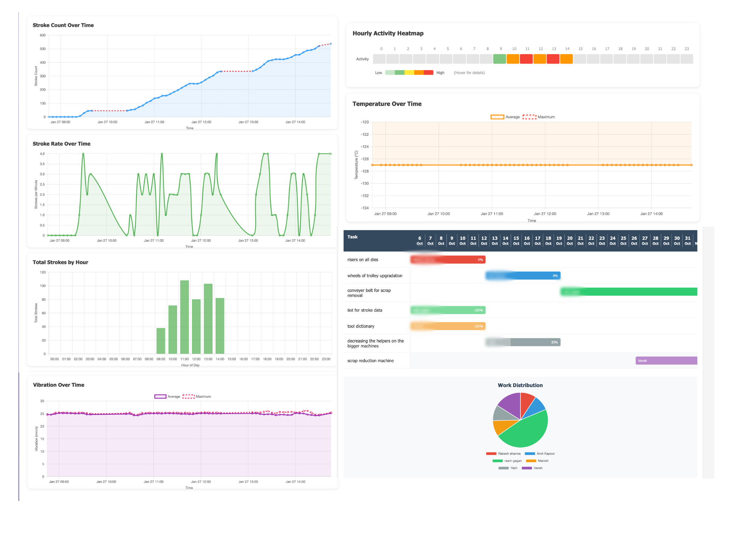Click the (Hover for details) label
The image size is (756, 534).
click(x=469, y=73)
